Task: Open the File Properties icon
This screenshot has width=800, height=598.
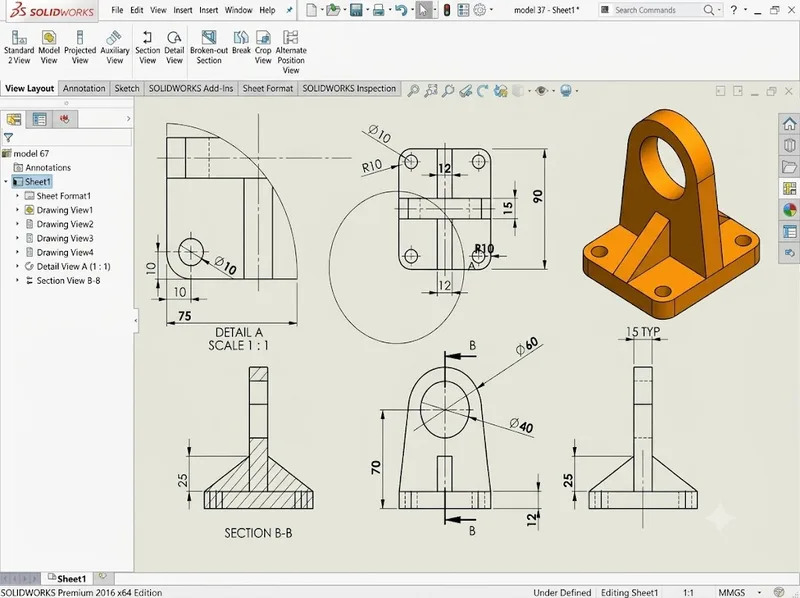Action: [x=463, y=10]
